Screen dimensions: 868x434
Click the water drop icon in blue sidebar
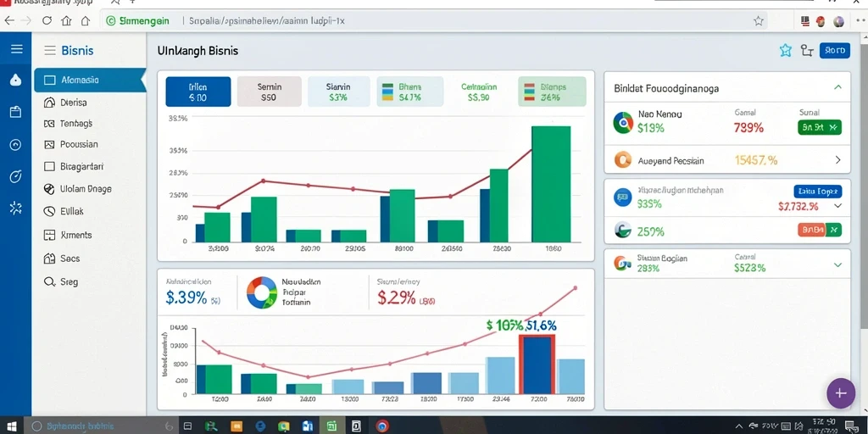(15, 81)
